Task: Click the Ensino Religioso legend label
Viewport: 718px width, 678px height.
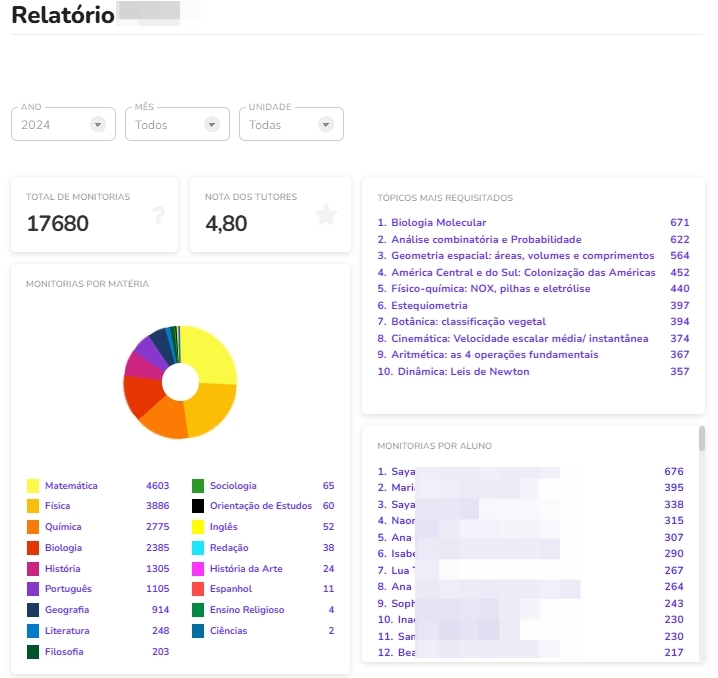Action: pos(247,610)
